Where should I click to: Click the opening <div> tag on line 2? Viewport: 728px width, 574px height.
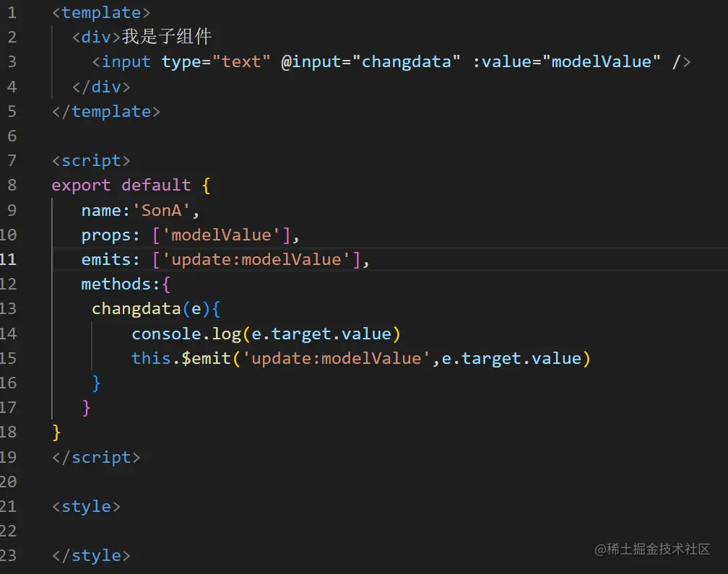tap(97, 37)
